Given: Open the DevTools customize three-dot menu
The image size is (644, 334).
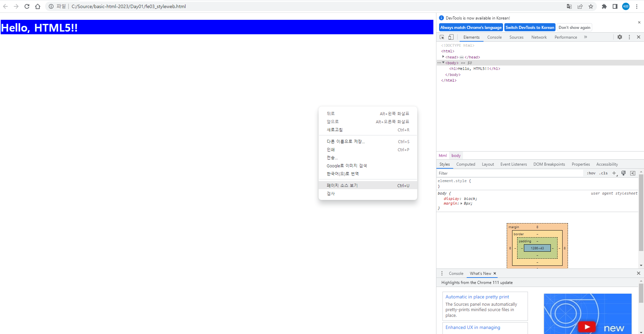Looking at the screenshot, I should coord(629,37).
